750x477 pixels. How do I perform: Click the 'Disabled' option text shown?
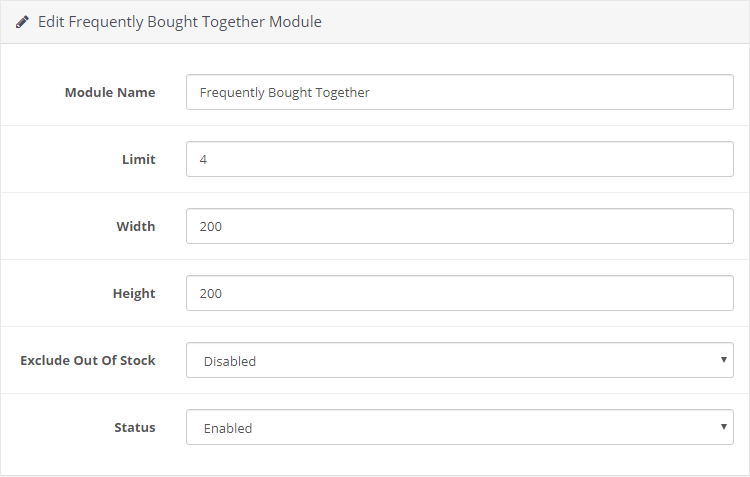230,361
